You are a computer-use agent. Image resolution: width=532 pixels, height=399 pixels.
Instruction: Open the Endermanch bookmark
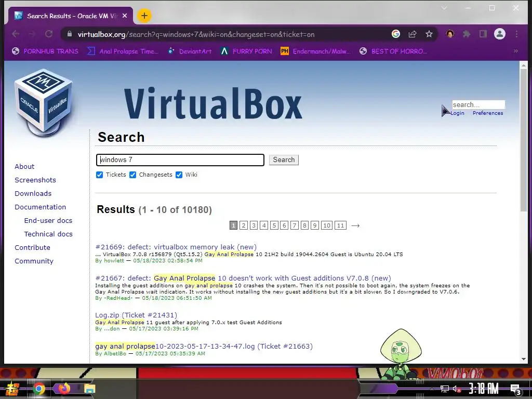click(x=315, y=51)
